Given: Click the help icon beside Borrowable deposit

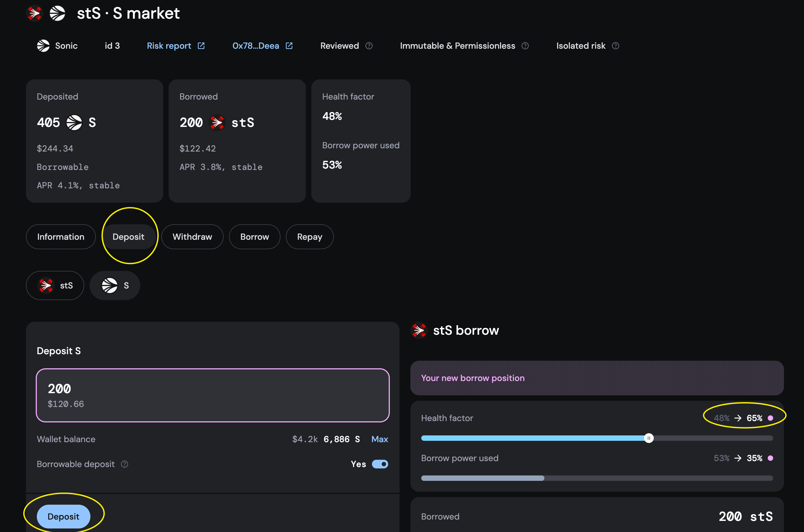Looking at the screenshot, I should tap(125, 464).
